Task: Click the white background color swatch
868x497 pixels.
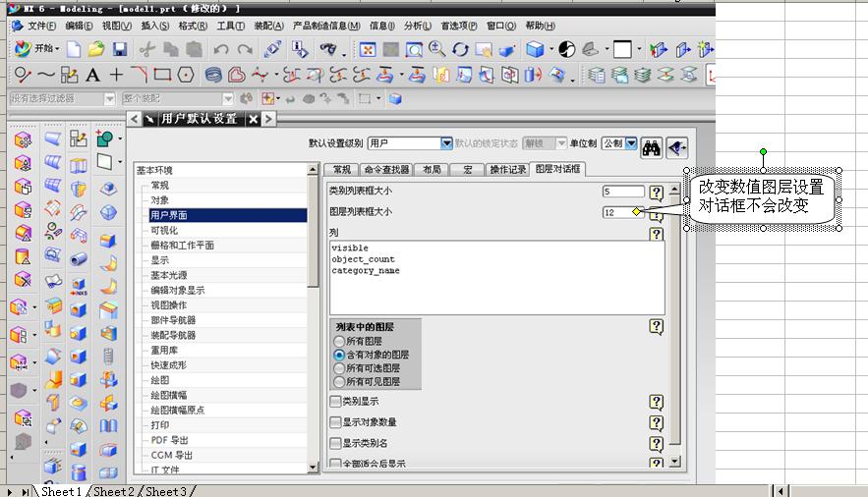Action: (x=622, y=50)
